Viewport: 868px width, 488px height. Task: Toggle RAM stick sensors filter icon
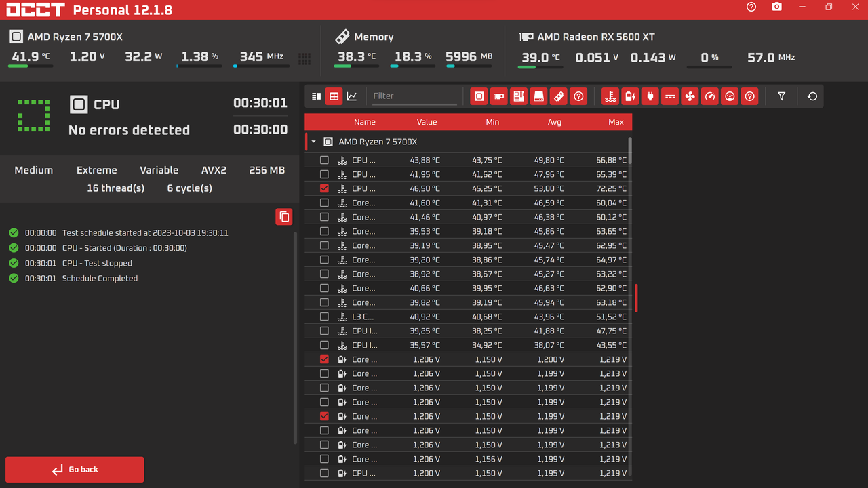click(558, 96)
